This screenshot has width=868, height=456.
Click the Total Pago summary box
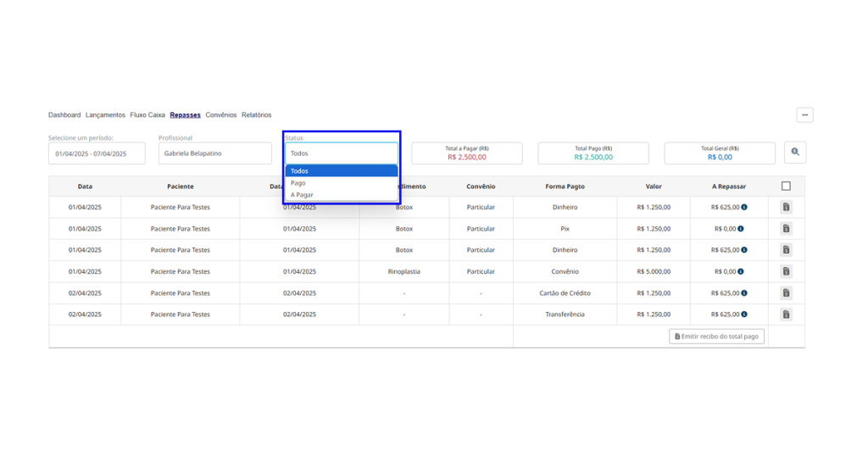click(x=593, y=153)
